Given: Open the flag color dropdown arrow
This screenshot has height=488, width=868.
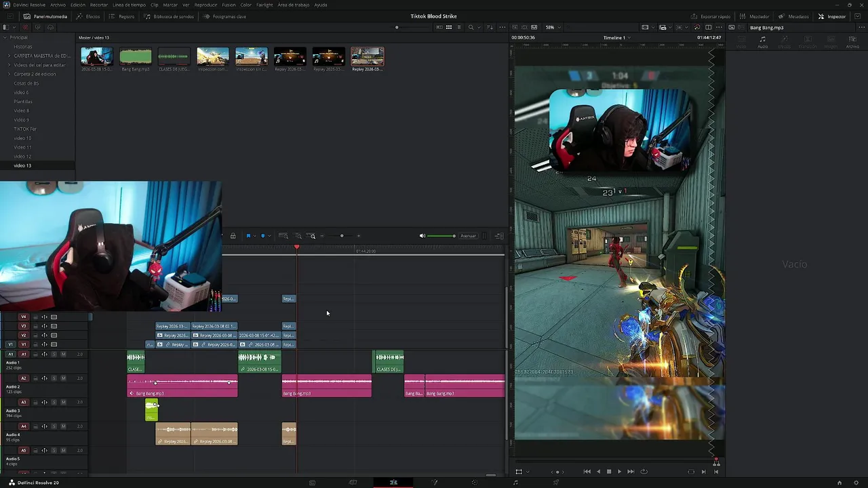Looking at the screenshot, I should pos(254,236).
